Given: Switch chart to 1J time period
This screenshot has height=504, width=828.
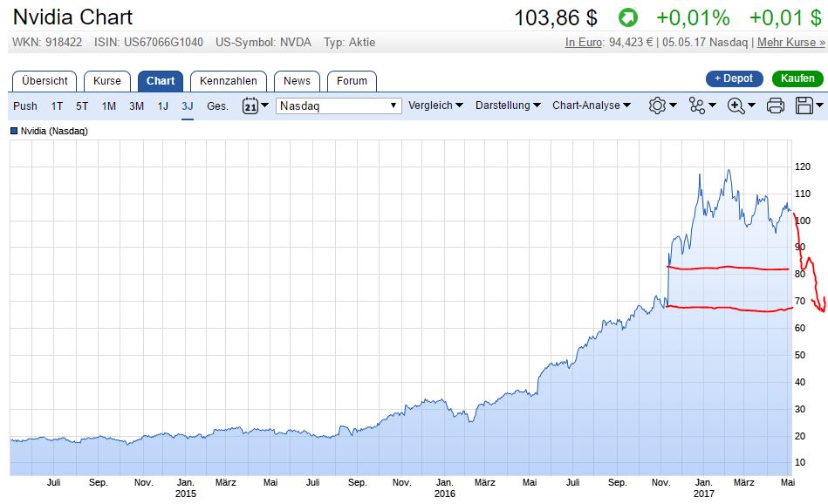Looking at the screenshot, I should 162,106.
